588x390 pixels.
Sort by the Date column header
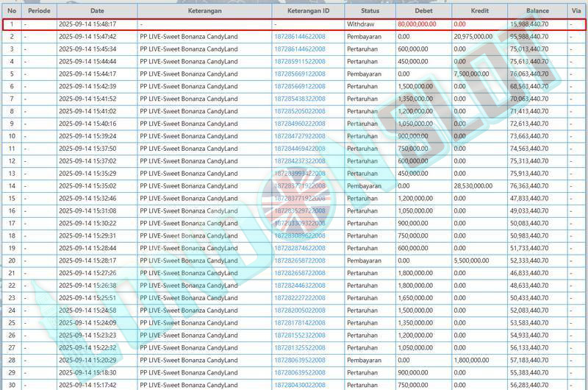(97, 12)
